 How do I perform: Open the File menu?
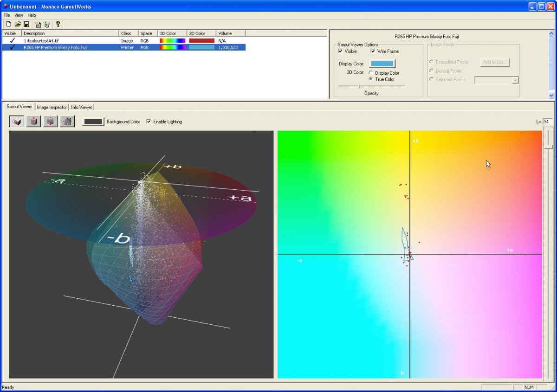pos(6,15)
